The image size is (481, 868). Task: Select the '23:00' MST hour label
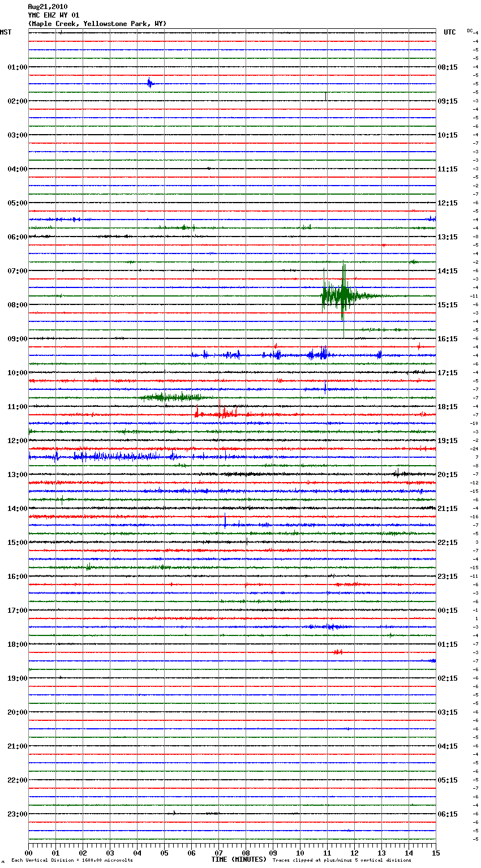(x=18, y=814)
